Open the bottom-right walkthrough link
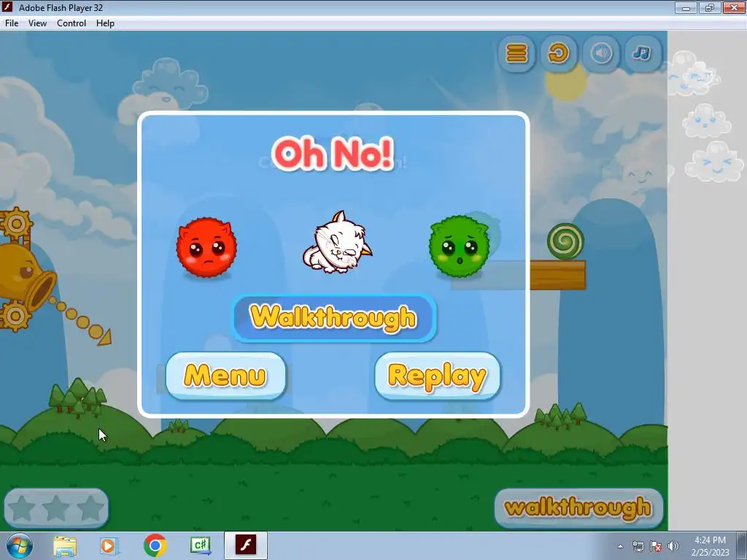This screenshot has width=747, height=560. click(578, 507)
